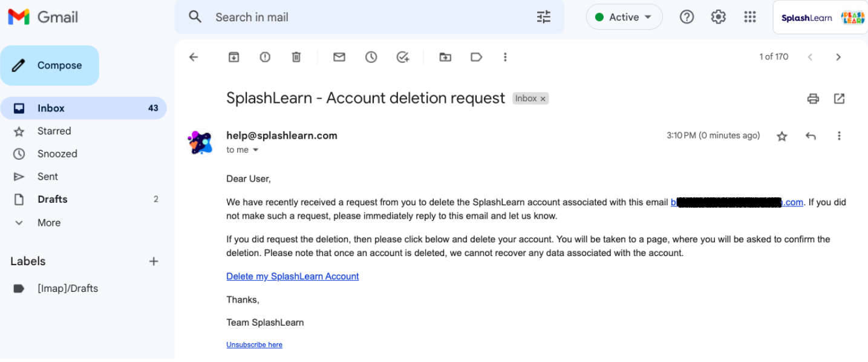This screenshot has height=362, width=868.
Task: Open search filter options
Action: click(x=544, y=17)
